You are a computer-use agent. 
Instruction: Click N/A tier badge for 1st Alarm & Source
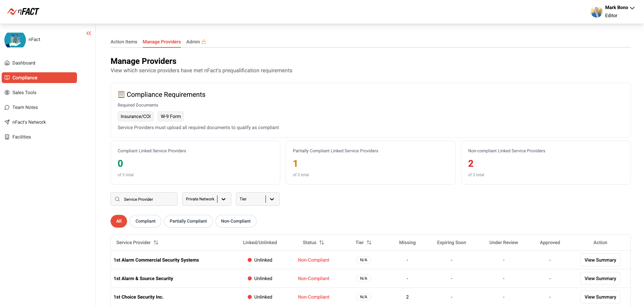pyautogui.click(x=363, y=278)
